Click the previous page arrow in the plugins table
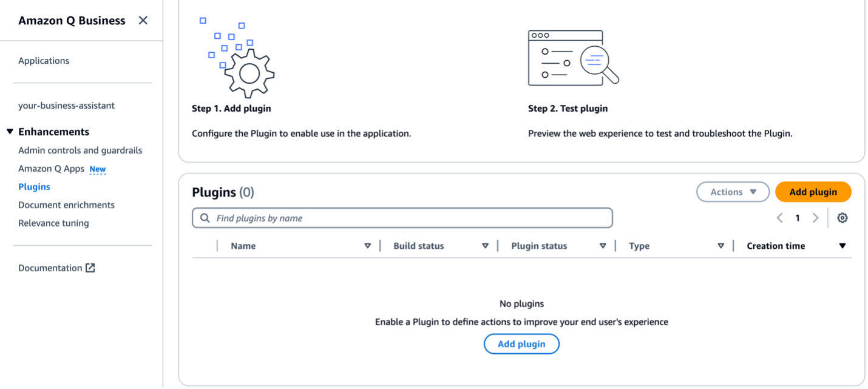Viewport: 868px width, 389px height. (x=780, y=217)
